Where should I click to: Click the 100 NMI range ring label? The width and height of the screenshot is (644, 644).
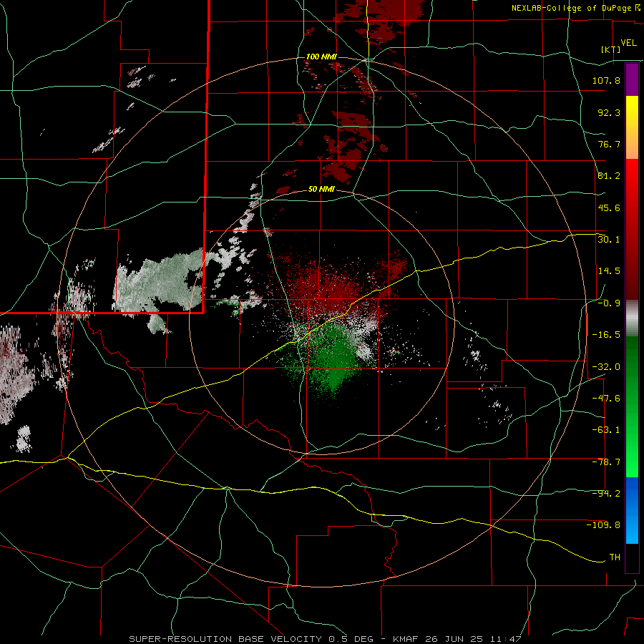(321, 57)
